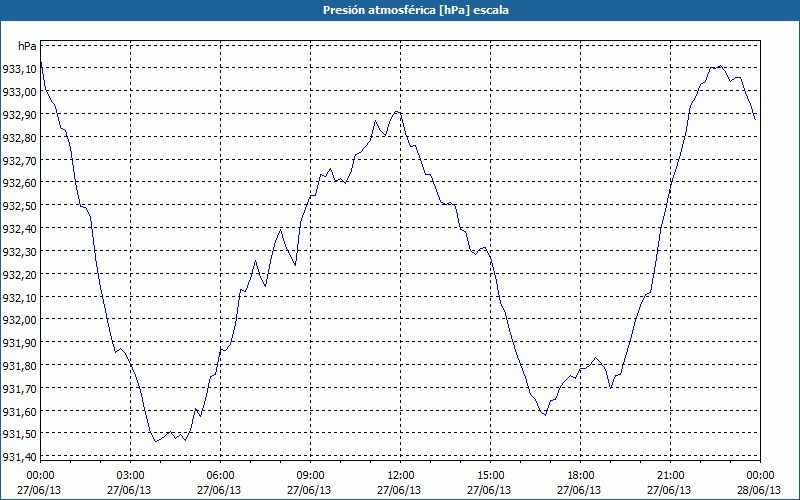Click the 931,80 y-axis label
The width and height of the screenshot is (800, 500).
19,366
